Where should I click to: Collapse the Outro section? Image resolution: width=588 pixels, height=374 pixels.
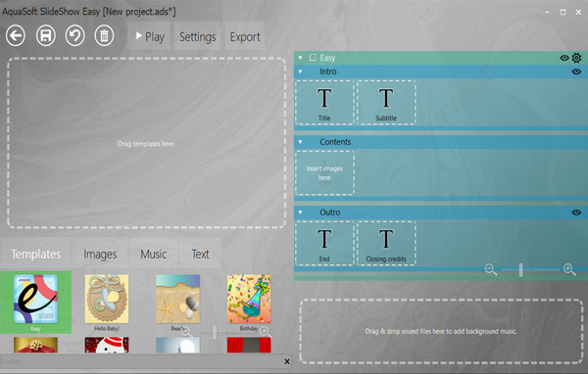point(301,212)
